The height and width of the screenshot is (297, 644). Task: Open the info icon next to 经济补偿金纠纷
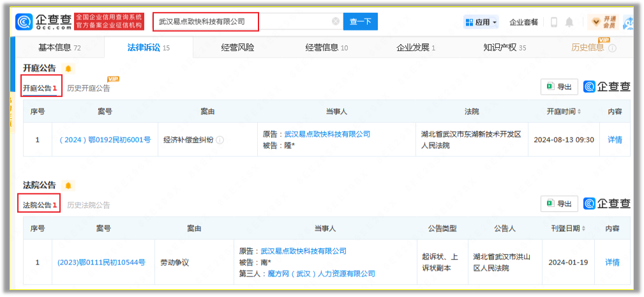[220, 140]
